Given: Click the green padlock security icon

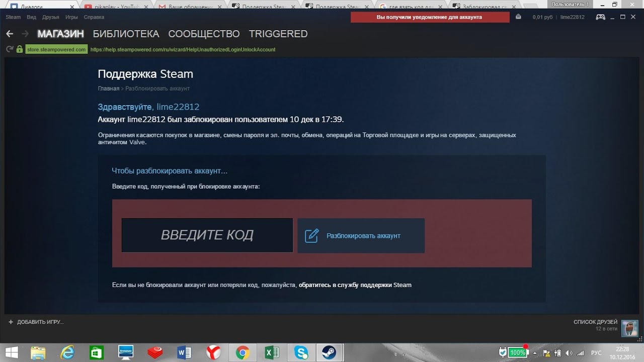Looking at the screenshot, I should 20,49.
